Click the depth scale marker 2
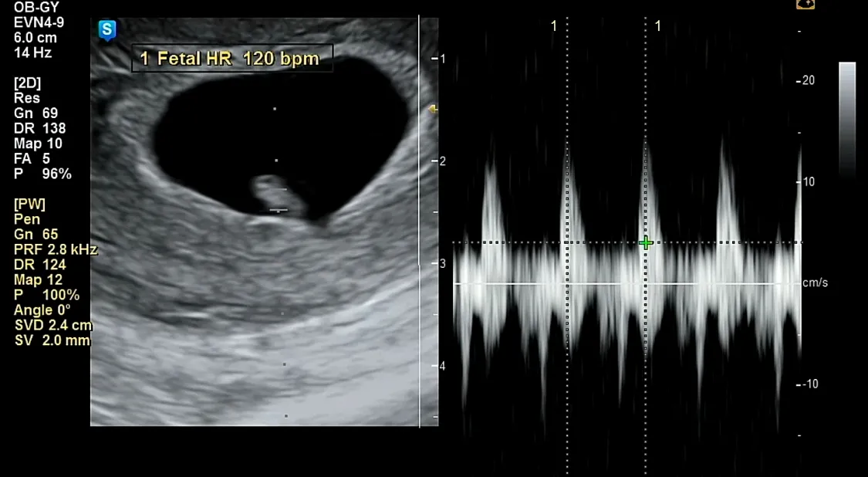 coord(442,161)
